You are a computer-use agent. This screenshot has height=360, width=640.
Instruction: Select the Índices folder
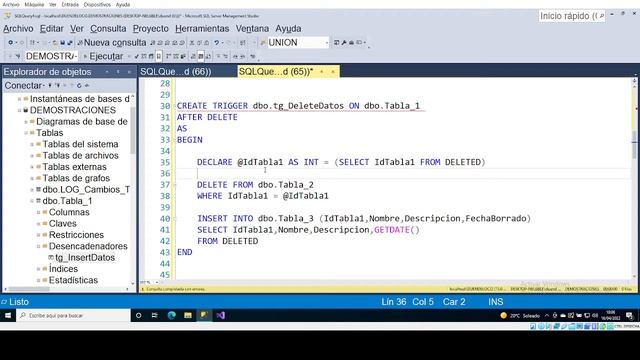click(63, 269)
